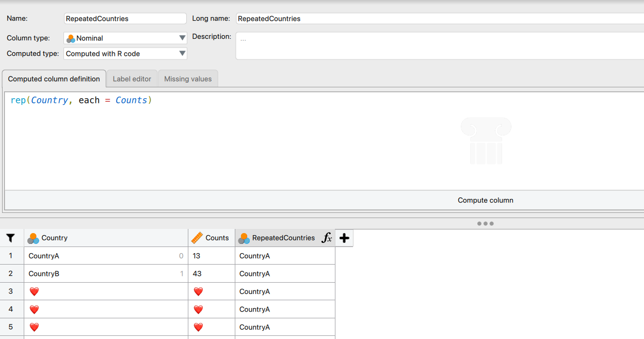Click the Long name text field

point(439,19)
